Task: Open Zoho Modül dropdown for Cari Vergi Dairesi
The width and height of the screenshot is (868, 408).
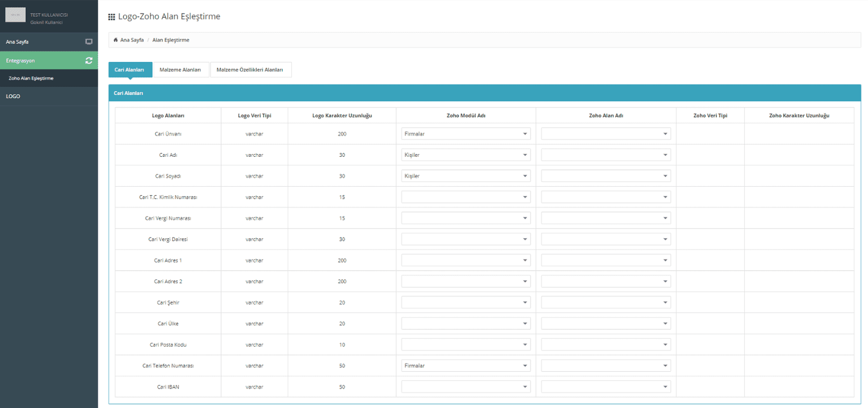Action: [466, 239]
